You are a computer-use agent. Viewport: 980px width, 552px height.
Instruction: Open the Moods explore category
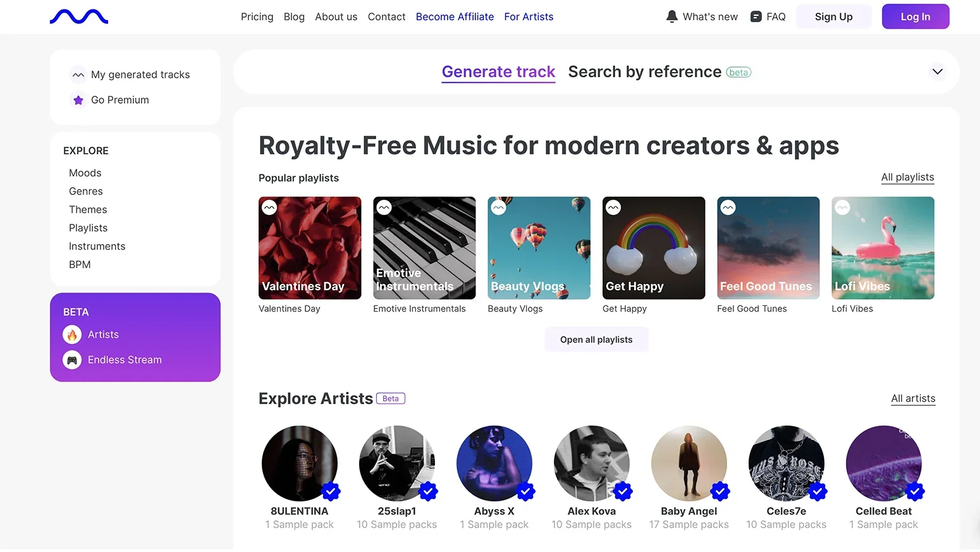pos(85,173)
